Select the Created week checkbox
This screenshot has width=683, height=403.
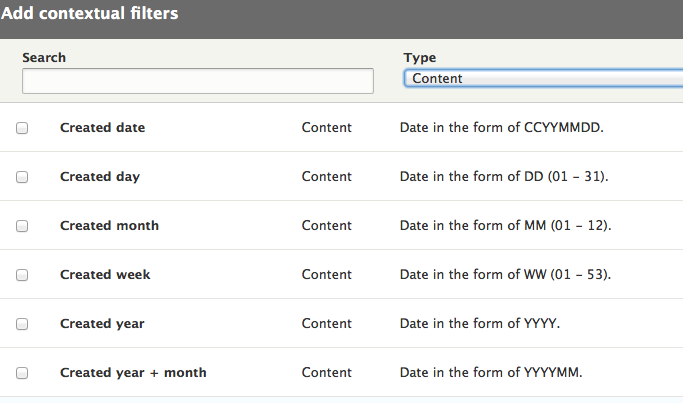[22, 275]
